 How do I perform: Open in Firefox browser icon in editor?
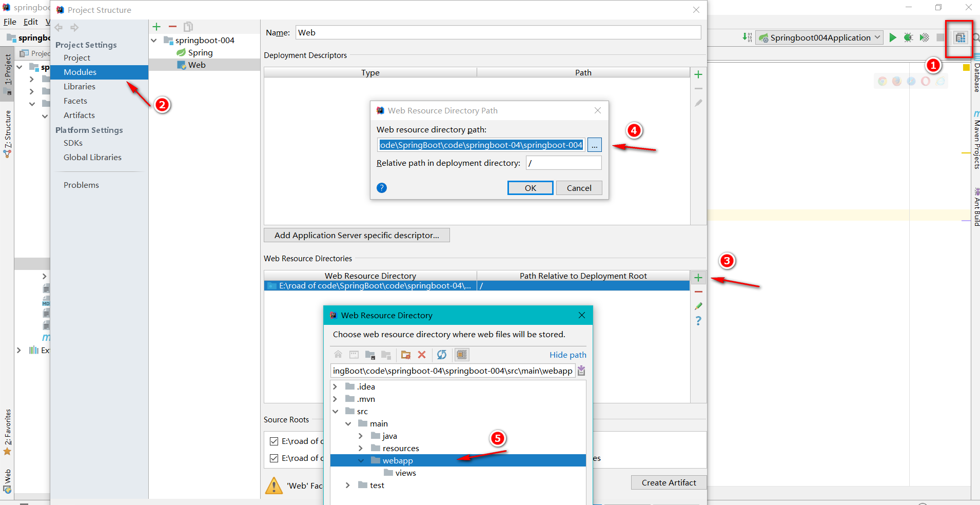coord(897,81)
